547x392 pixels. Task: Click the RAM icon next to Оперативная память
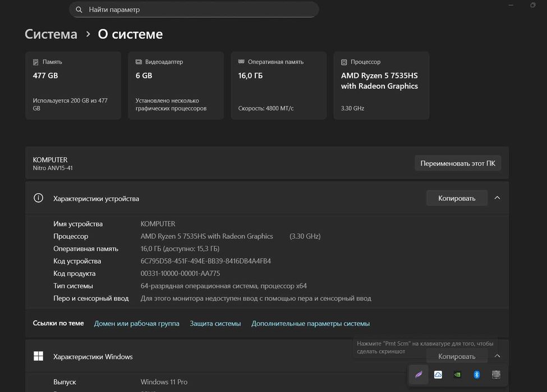tap(241, 62)
